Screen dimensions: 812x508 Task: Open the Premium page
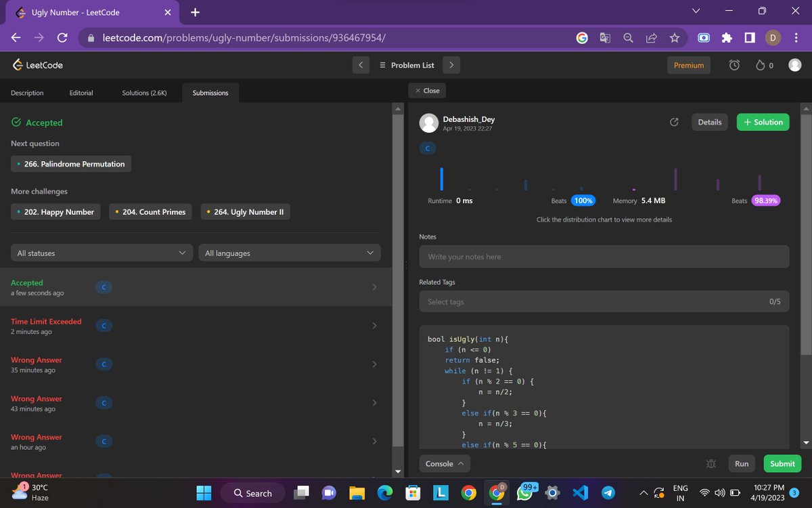689,65
